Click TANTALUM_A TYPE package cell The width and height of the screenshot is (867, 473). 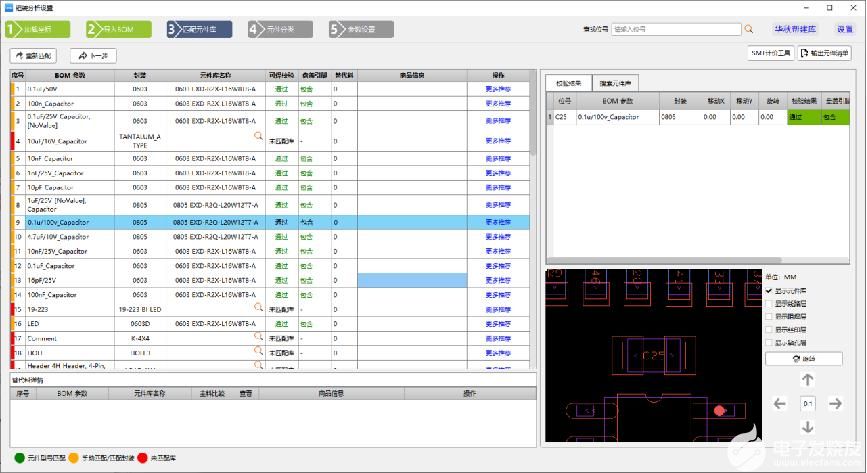pyautogui.click(x=140, y=141)
